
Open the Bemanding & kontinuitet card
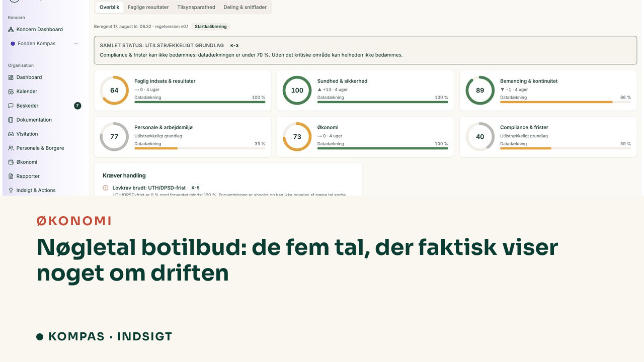(548, 90)
